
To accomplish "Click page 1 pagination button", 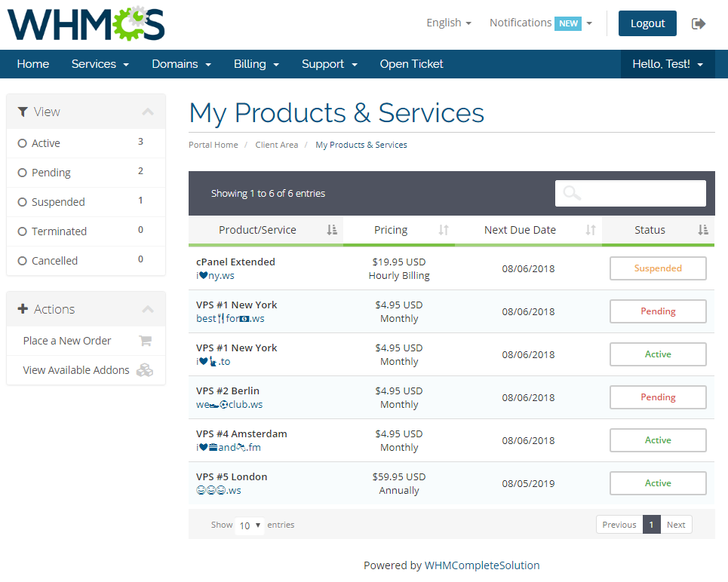I will [x=651, y=525].
